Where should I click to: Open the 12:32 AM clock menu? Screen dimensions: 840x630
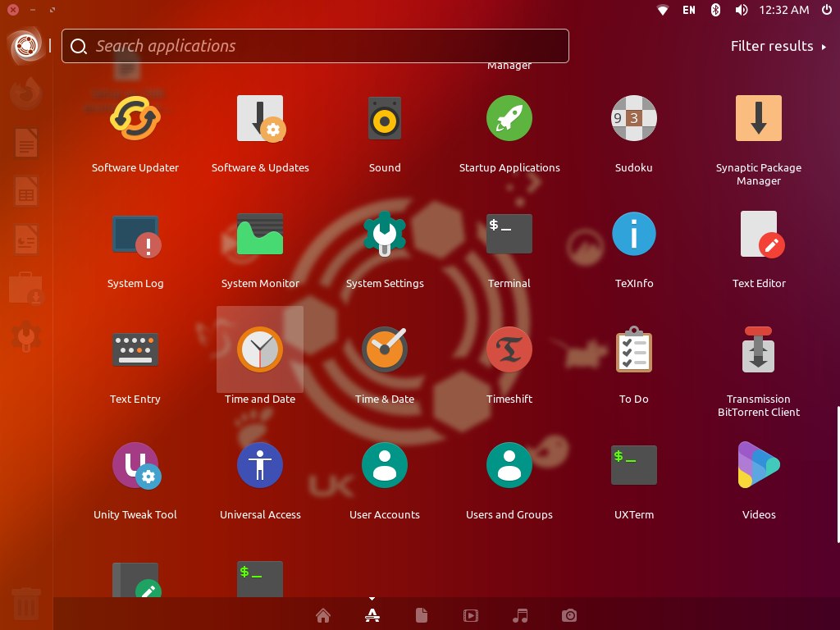783,10
